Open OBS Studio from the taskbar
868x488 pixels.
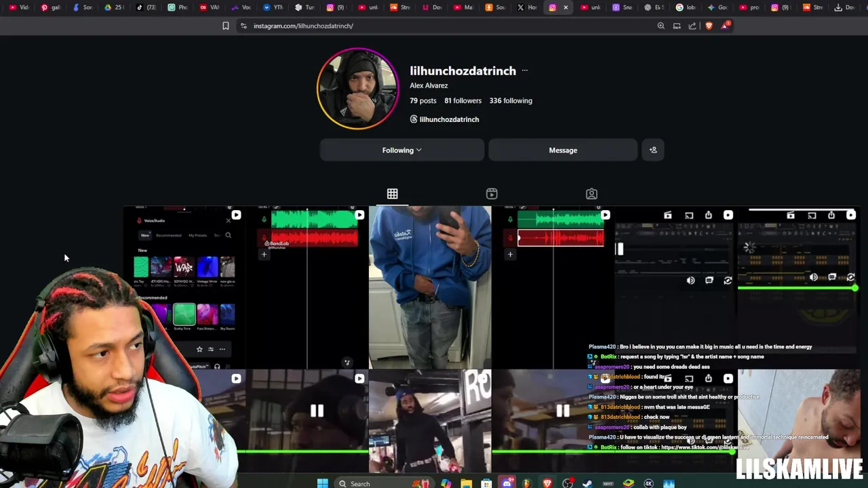click(x=568, y=483)
